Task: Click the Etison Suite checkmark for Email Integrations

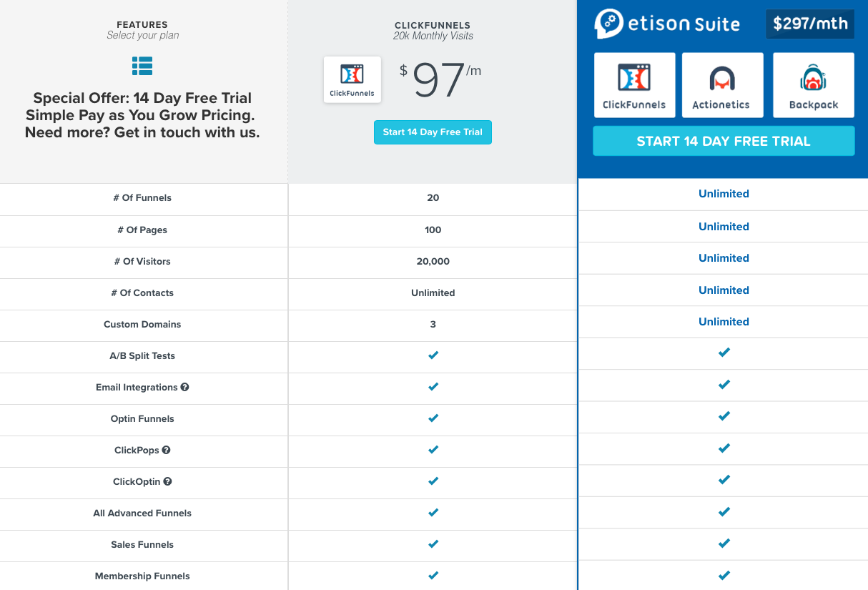Action: [724, 385]
